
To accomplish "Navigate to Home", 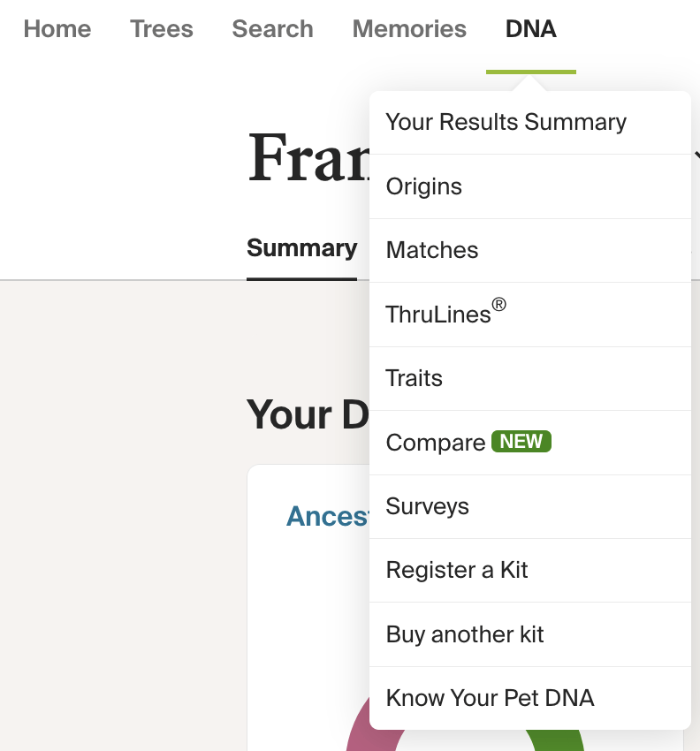I will click(x=57, y=29).
